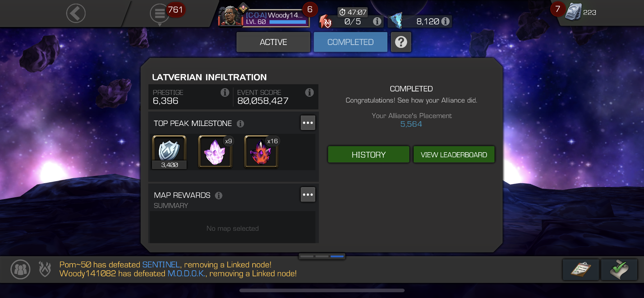Click VIEW LEADERBOARD button

tap(454, 154)
